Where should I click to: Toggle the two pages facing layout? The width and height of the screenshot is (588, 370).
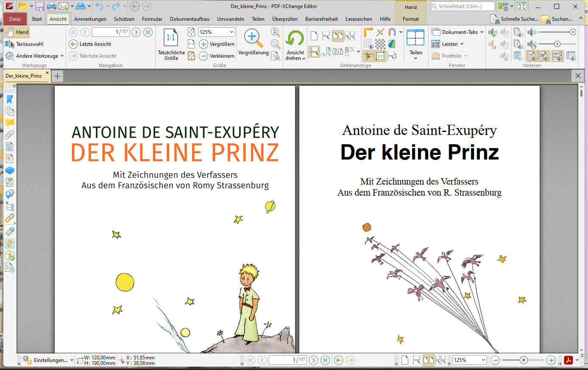338,36
